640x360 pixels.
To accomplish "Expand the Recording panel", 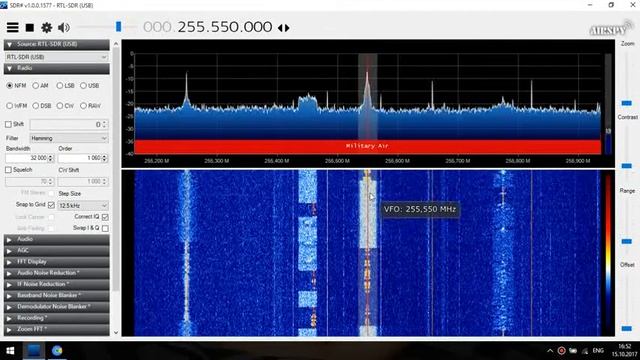I will pyautogui.click(x=57, y=318).
